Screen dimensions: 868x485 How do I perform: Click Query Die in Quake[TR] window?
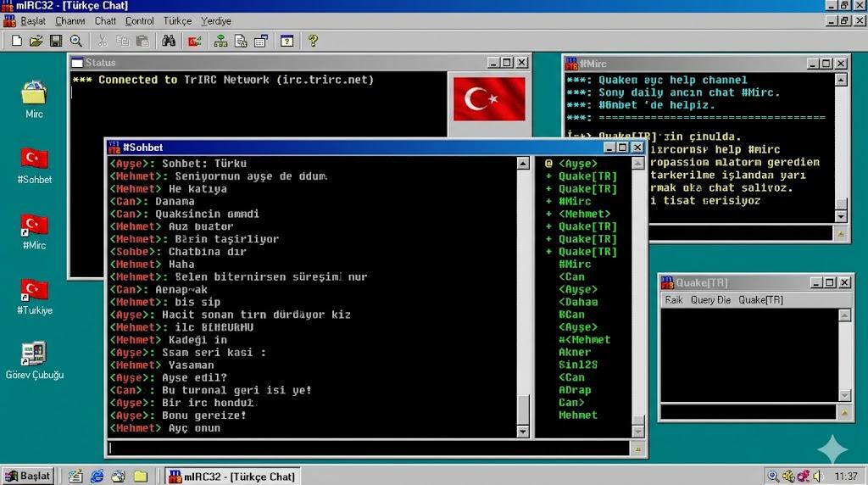pos(710,300)
